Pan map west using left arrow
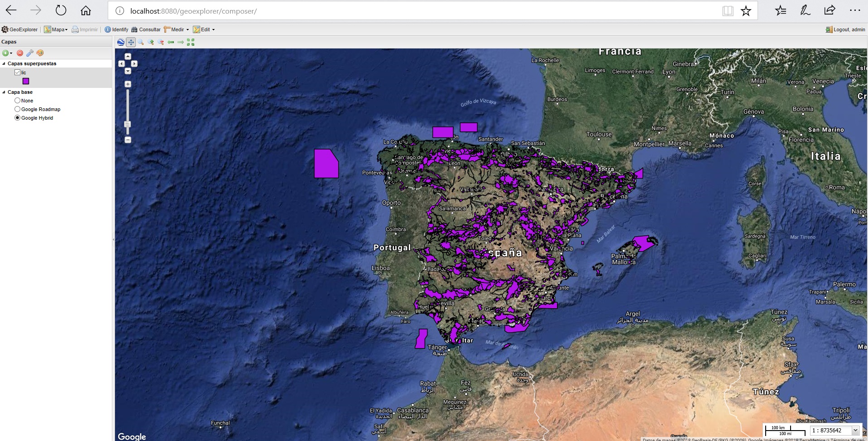This screenshot has height=441, width=868. pos(121,63)
